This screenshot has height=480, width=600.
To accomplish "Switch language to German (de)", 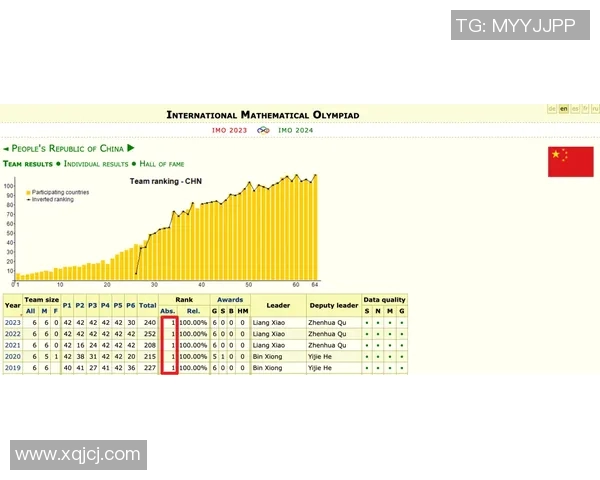I will pos(551,108).
